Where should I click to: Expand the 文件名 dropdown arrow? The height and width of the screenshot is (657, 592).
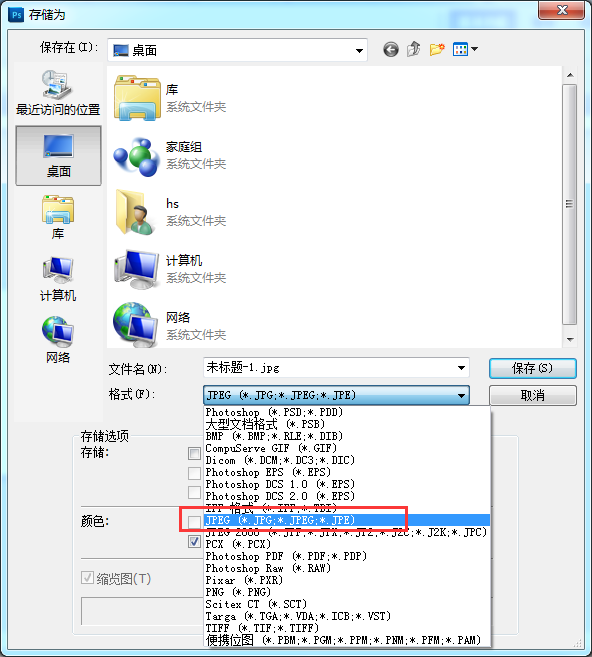[x=461, y=368]
